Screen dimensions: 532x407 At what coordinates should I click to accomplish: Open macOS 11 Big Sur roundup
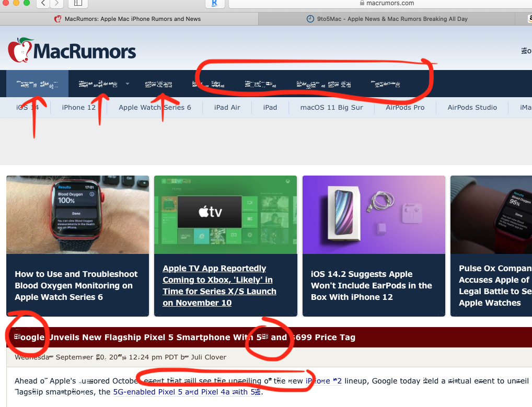[x=331, y=108]
